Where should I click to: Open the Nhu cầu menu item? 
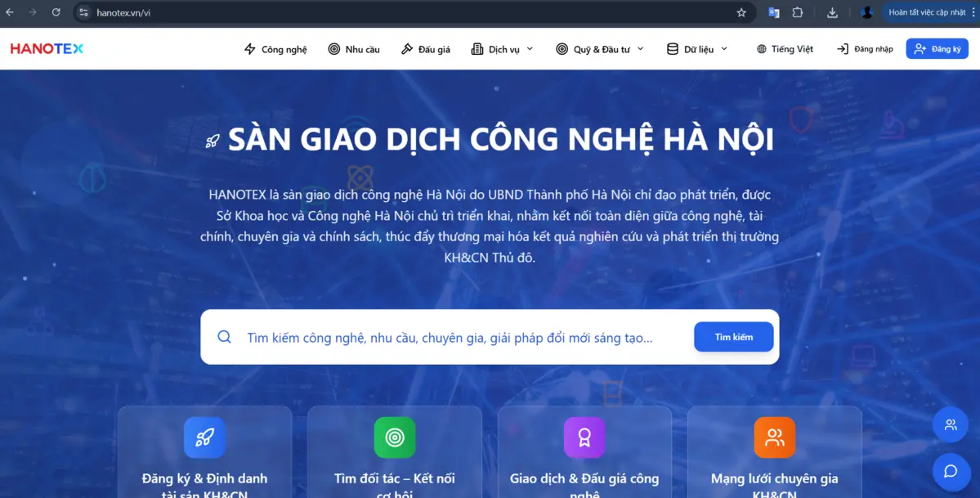pos(354,49)
